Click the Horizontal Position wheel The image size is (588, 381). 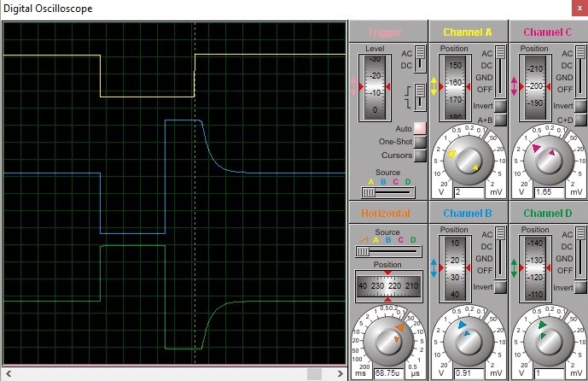(x=388, y=284)
